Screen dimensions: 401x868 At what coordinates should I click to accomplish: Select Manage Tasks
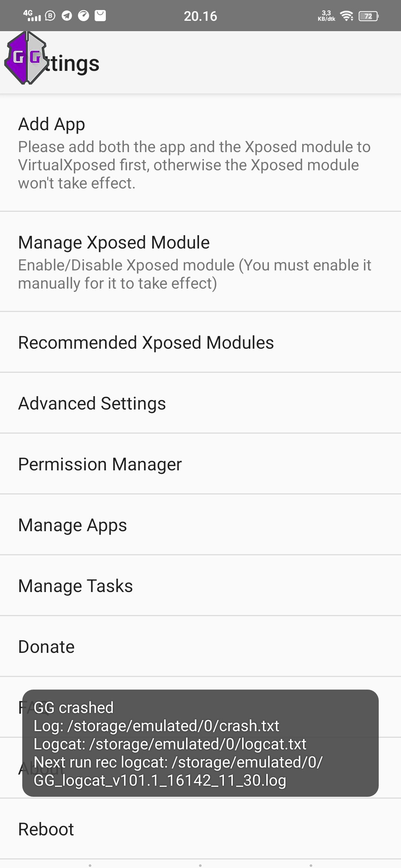pos(200,586)
